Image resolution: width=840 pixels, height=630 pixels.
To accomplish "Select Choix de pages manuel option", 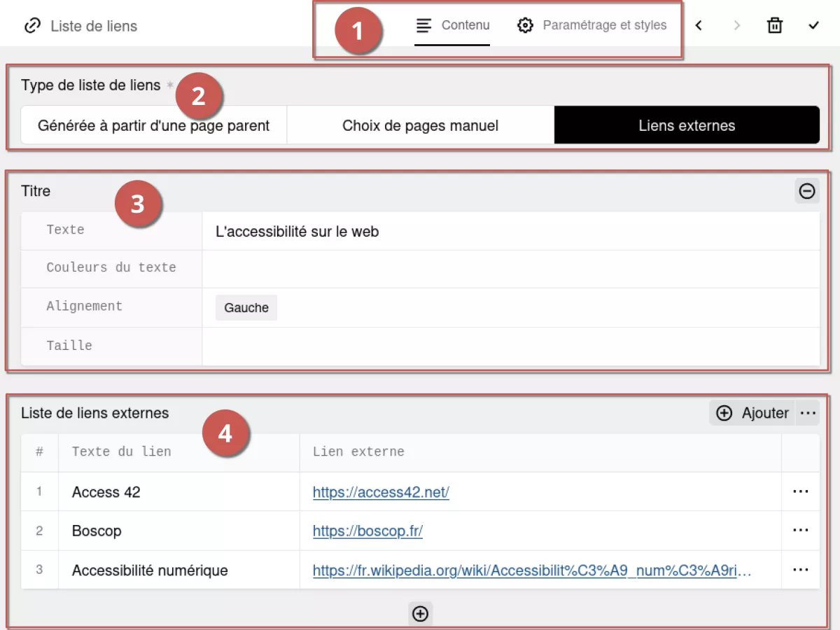I will (421, 125).
